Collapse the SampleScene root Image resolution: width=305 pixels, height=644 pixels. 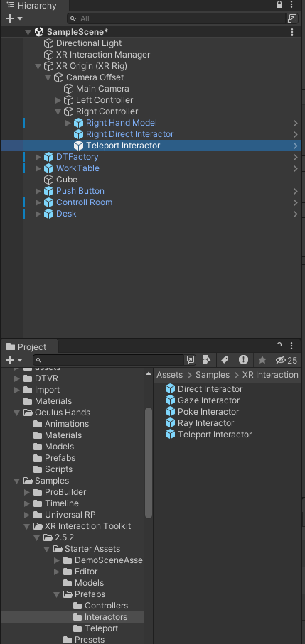click(x=28, y=32)
